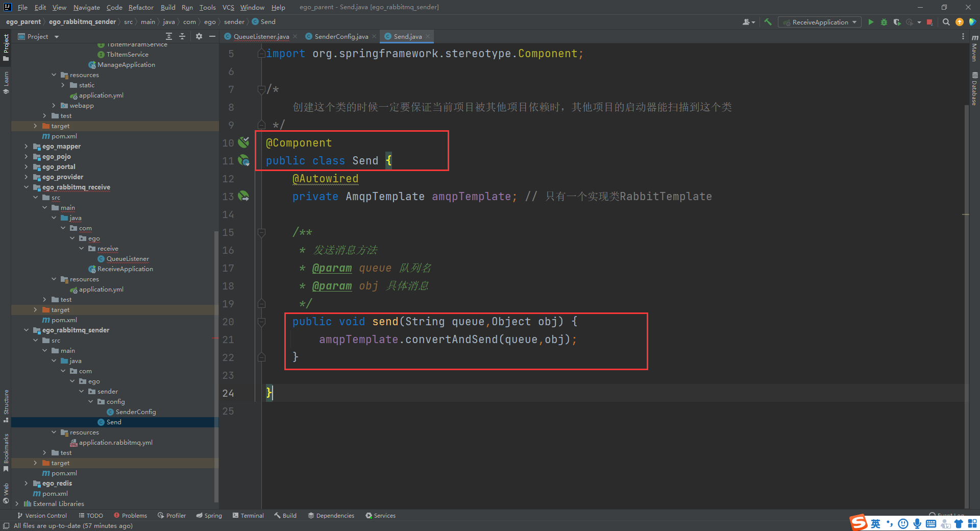
Task: Expand the ego_redis module
Action: point(26,484)
